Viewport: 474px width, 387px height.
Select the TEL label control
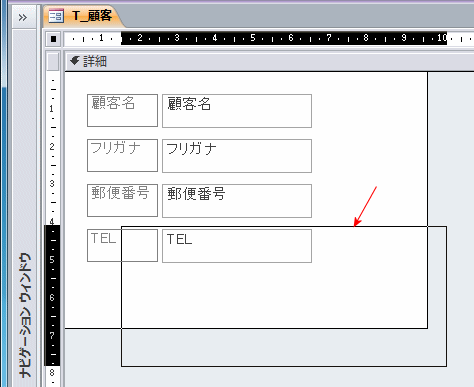tap(122, 245)
